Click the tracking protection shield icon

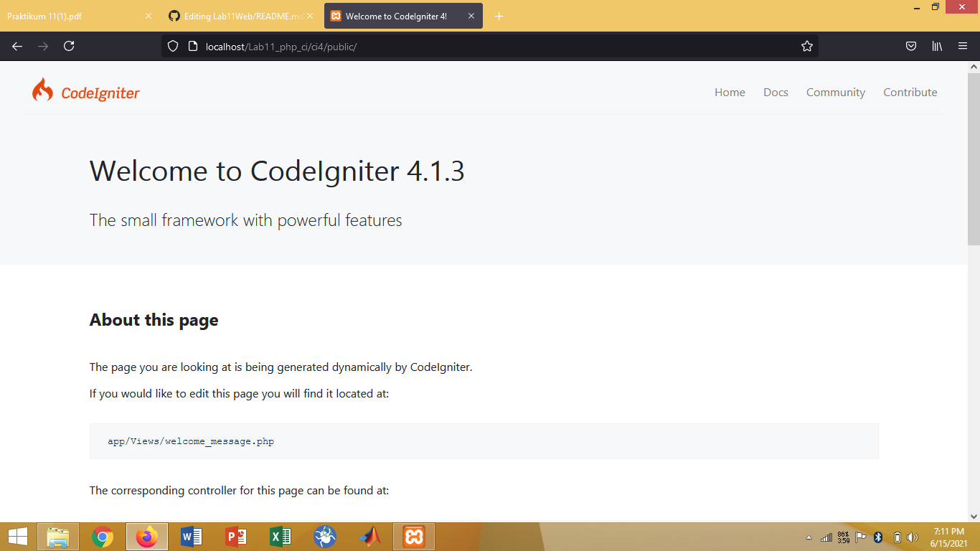click(x=172, y=46)
